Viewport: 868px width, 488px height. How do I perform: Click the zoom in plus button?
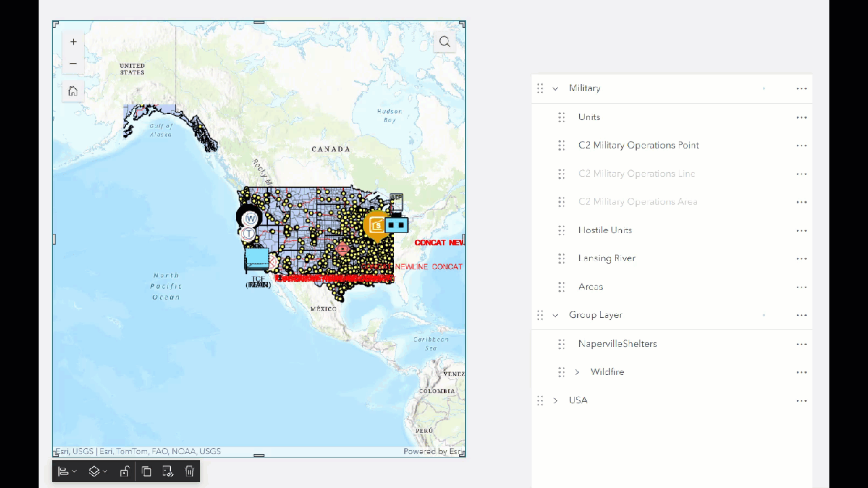point(73,41)
